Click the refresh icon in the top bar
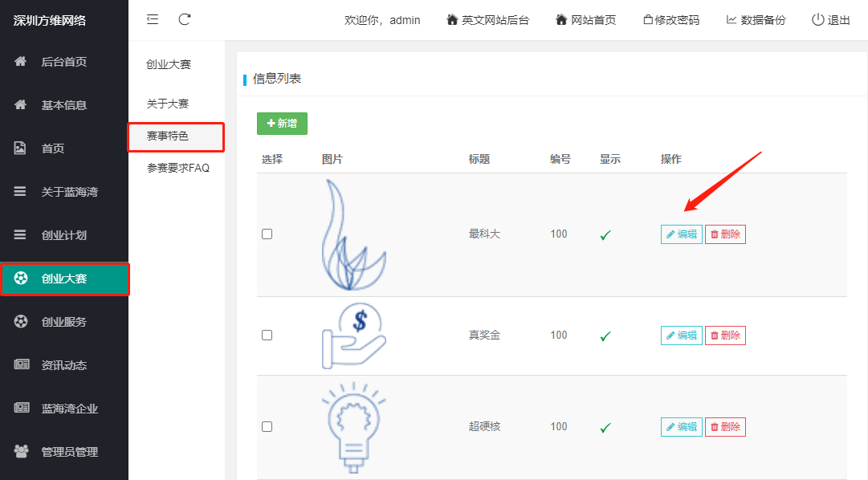 (185, 19)
